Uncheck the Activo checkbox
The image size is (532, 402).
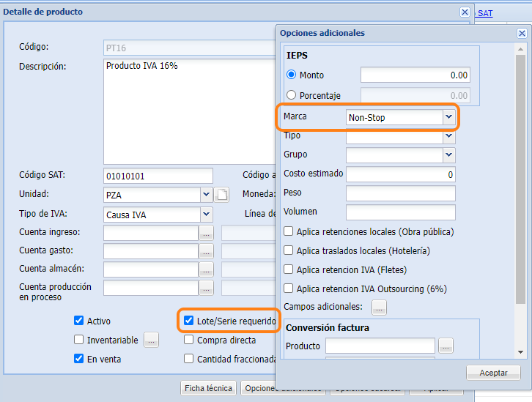(x=79, y=321)
